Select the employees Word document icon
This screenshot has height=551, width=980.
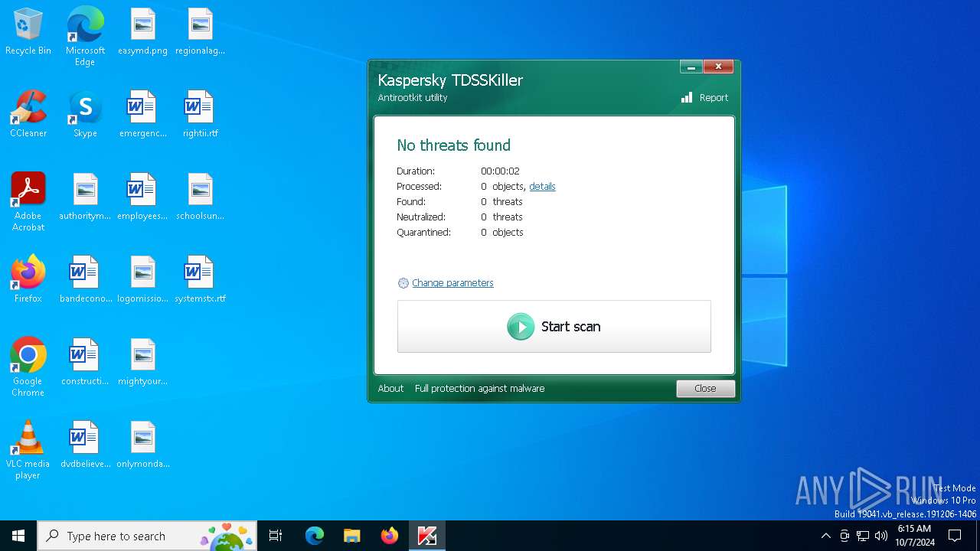[x=142, y=197]
